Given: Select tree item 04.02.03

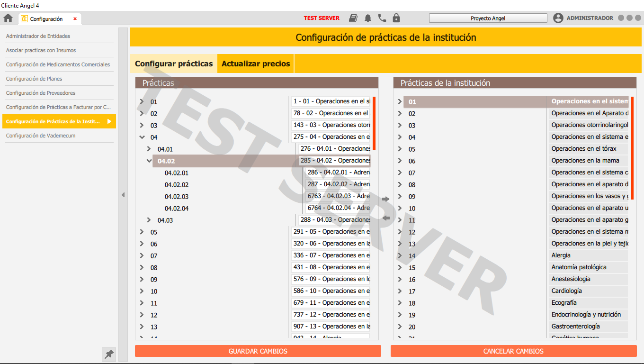Looking at the screenshot, I should [x=177, y=197].
